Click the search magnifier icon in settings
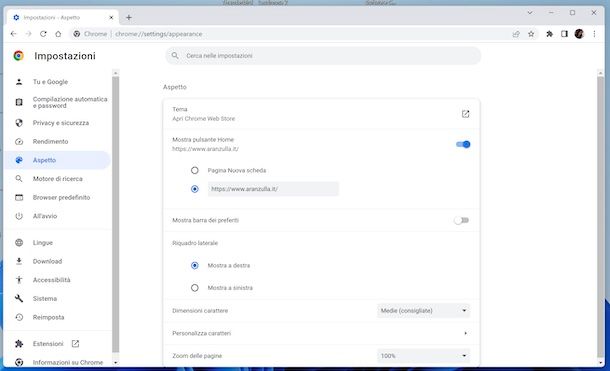Image resolution: width=610 pixels, height=371 pixels. (175, 56)
